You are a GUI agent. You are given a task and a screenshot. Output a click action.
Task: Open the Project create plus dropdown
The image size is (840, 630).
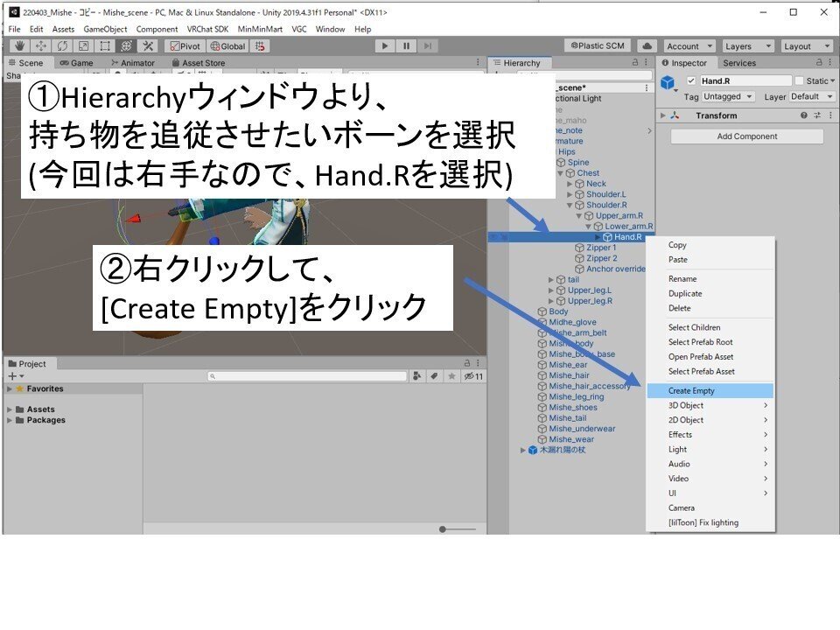15,376
